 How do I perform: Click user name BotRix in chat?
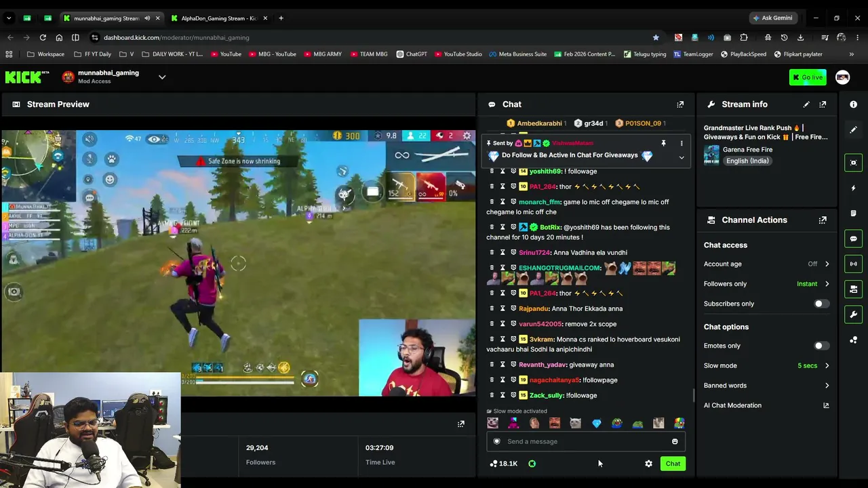pos(550,228)
